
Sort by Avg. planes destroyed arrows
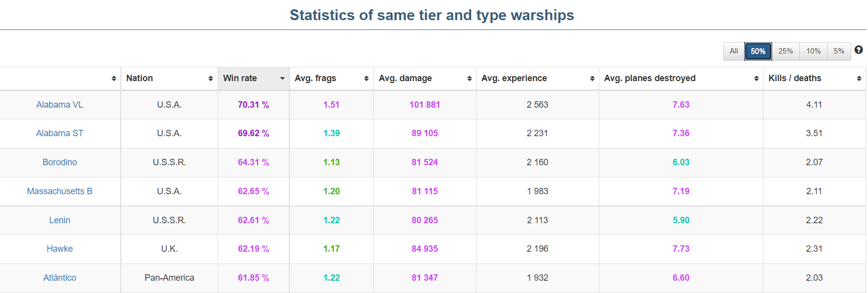coord(756,79)
